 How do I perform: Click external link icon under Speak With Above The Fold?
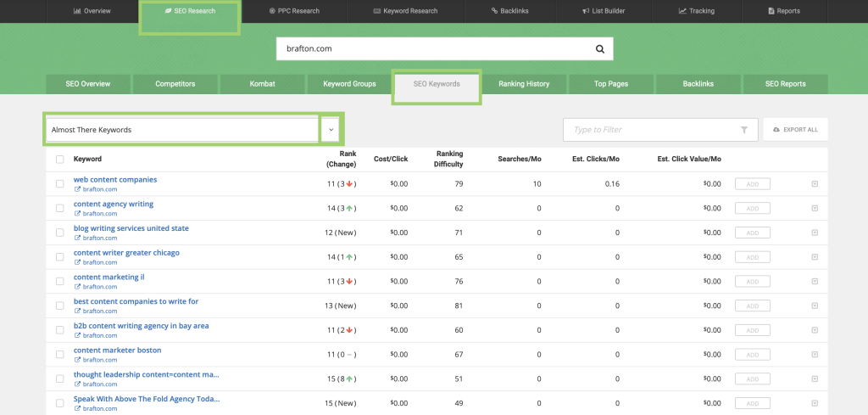(x=77, y=409)
